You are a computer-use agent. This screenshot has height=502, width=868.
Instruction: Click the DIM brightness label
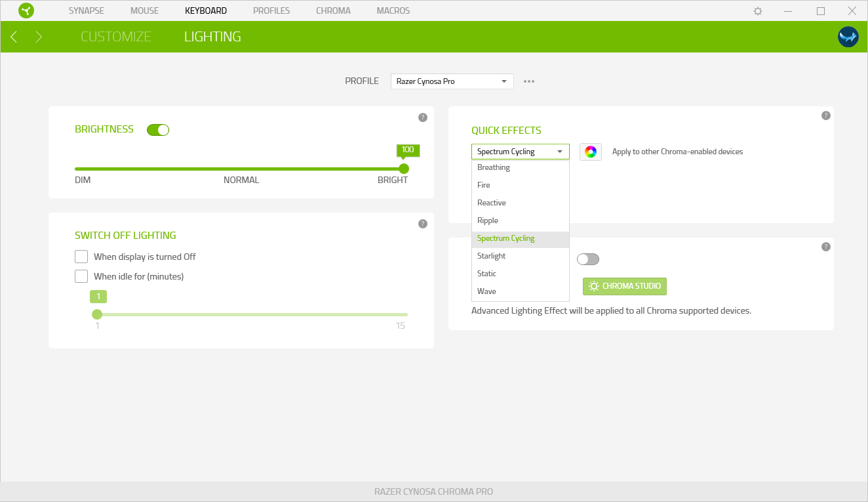point(83,180)
